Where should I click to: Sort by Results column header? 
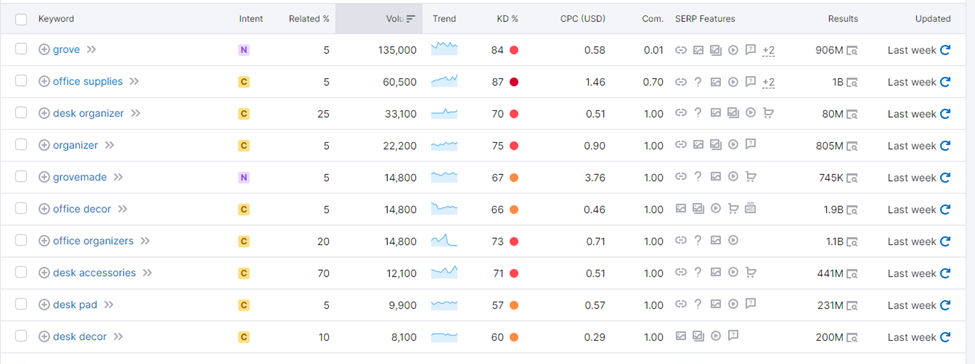pos(843,19)
